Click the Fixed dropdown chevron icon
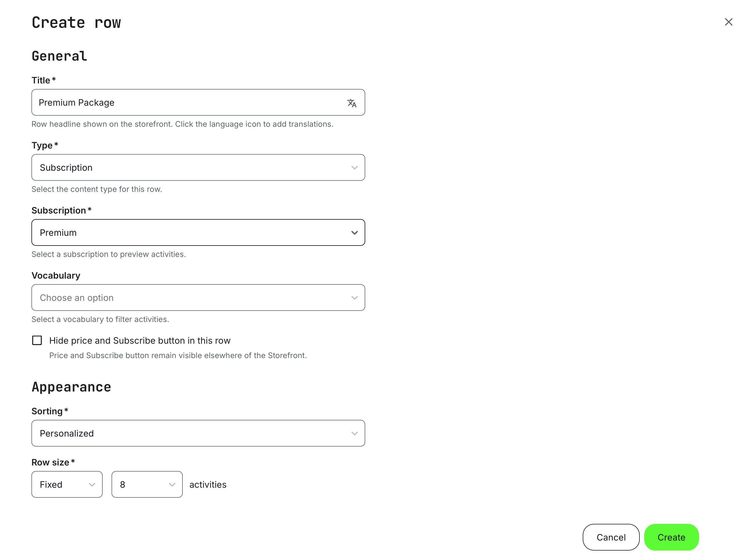This screenshot has height=560, width=746. pyautogui.click(x=92, y=484)
